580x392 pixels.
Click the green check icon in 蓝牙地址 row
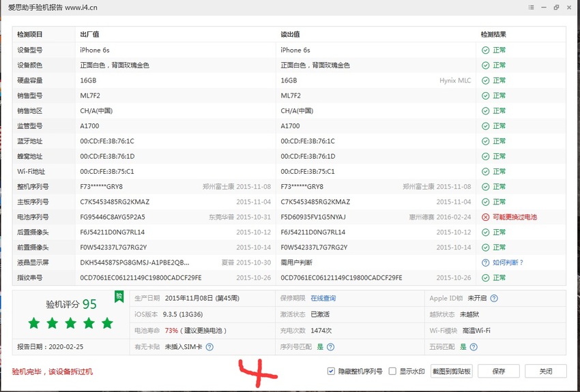pos(485,141)
